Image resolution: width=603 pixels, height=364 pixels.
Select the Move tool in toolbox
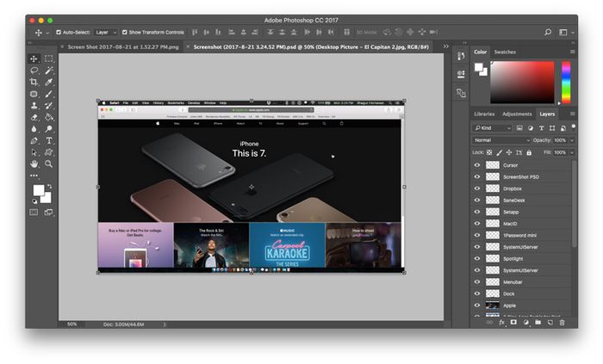34,59
